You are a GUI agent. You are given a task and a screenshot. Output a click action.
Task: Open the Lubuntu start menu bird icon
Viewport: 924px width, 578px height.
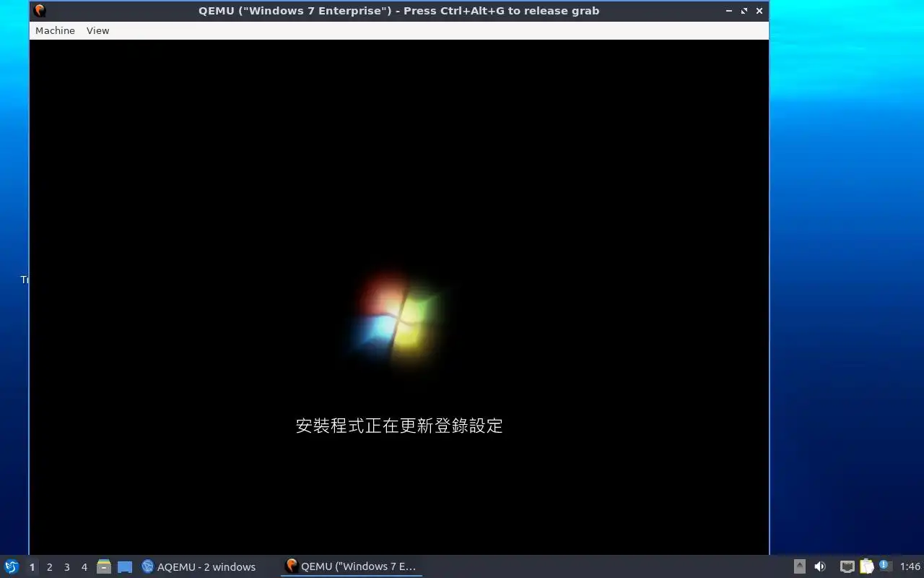[12, 566]
